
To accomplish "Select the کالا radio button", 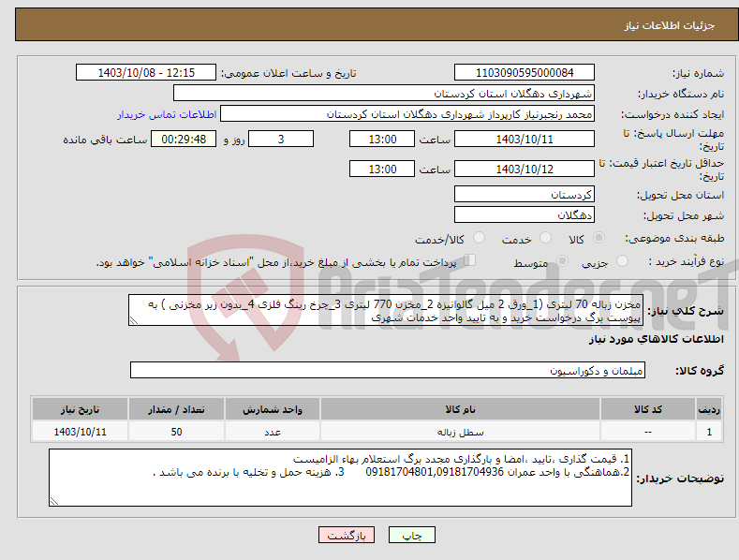I will [x=599, y=238].
